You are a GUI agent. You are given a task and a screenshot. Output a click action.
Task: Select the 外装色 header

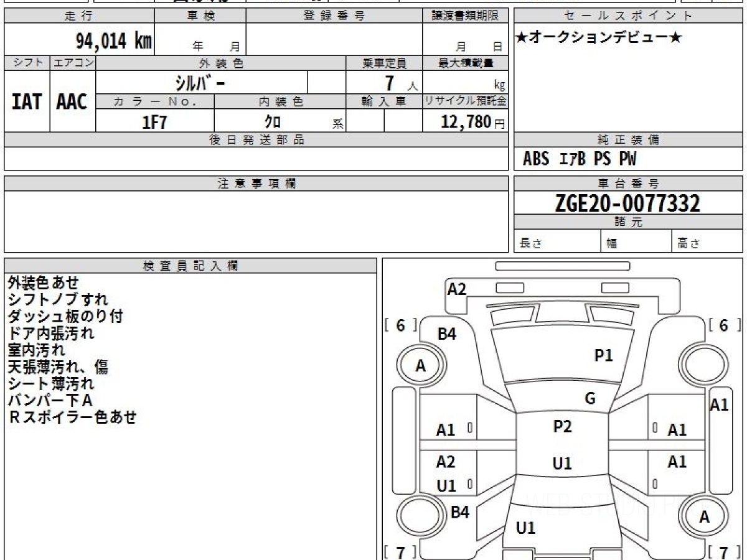pos(221,63)
